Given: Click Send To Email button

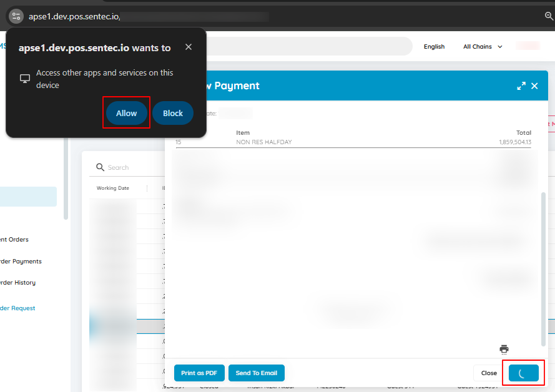Looking at the screenshot, I should [x=256, y=373].
